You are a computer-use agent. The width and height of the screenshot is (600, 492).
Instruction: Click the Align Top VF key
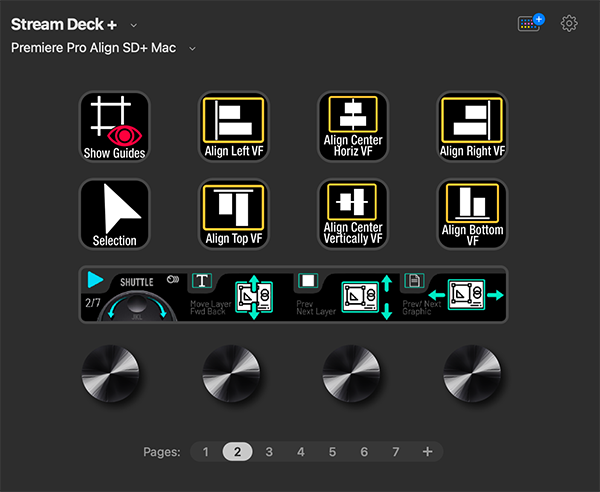(234, 214)
